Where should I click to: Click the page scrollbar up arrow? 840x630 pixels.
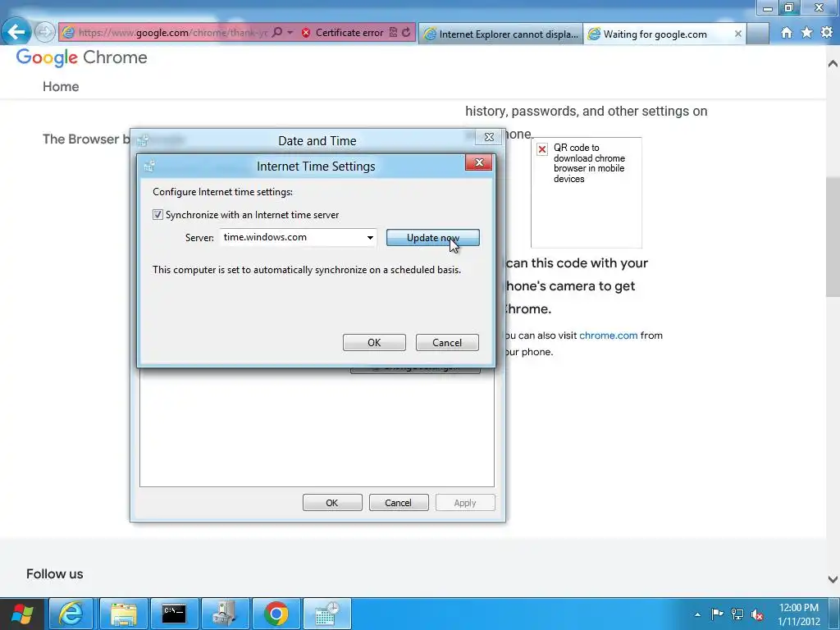click(x=833, y=63)
